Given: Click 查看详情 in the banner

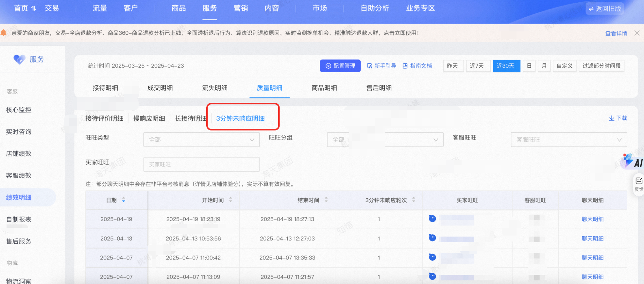Looking at the screenshot, I should (x=616, y=33).
